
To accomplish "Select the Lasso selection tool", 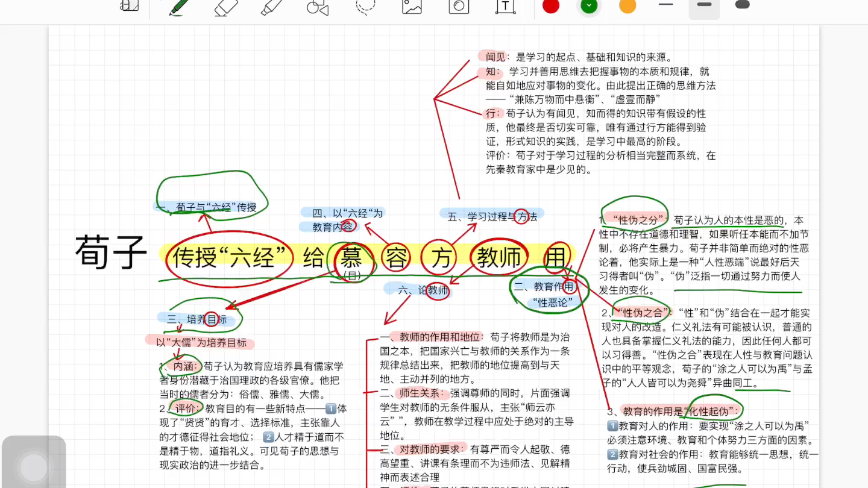I will pos(365,7).
